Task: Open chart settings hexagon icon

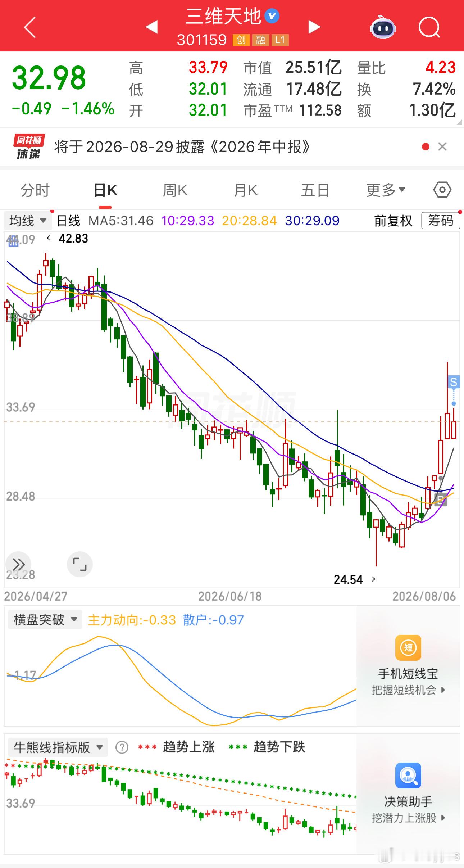Action: click(442, 190)
